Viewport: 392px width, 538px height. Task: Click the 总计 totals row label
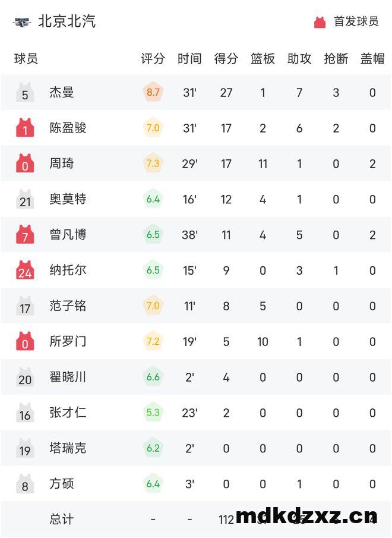pyautogui.click(x=62, y=519)
